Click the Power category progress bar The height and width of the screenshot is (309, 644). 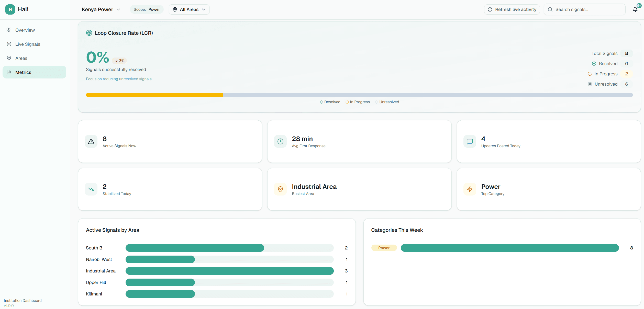(x=510, y=248)
